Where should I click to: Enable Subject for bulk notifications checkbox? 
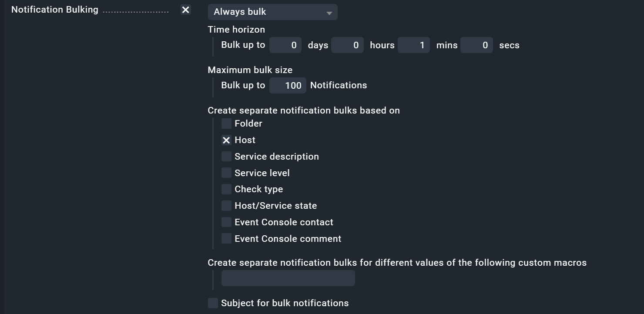(213, 303)
